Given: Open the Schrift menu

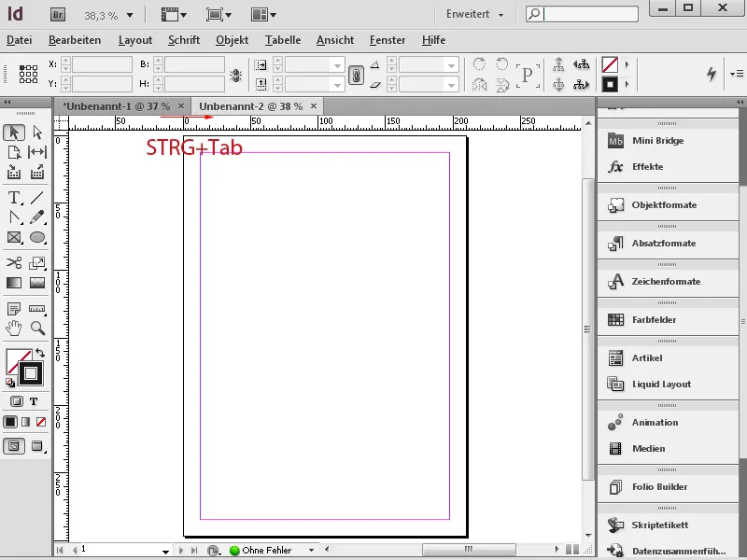Looking at the screenshot, I should coord(184,40).
